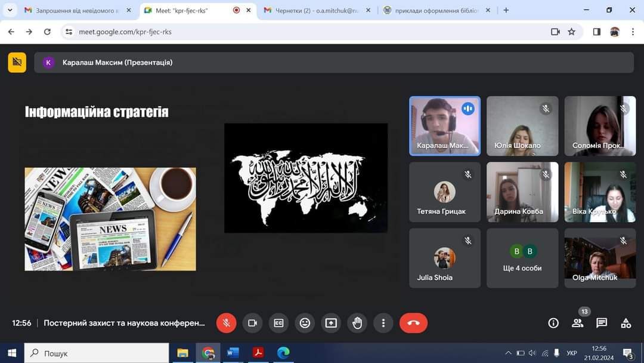
Task: Open Adobe Acrobat from taskbar
Action: (258, 353)
